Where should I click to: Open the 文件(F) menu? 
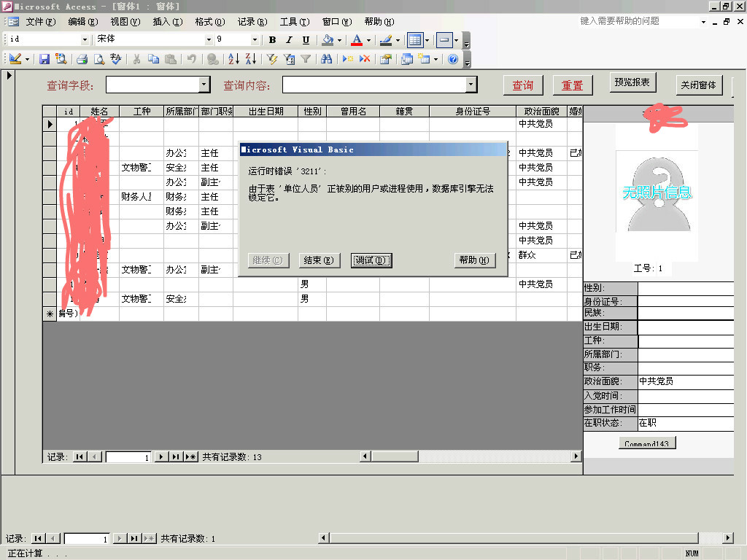41,21
